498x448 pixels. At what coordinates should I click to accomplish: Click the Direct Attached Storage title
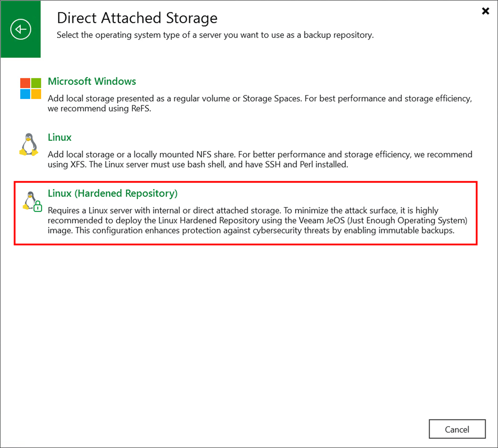tap(136, 18)
